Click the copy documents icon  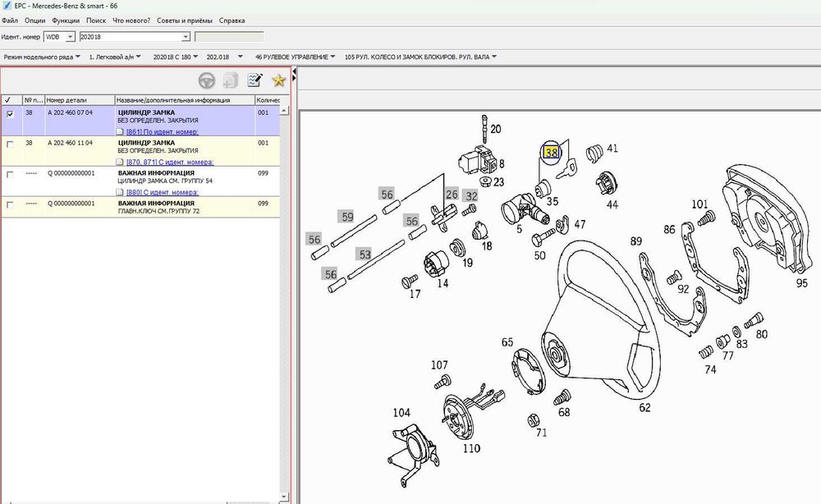pyautogui.click(x=231, y=80)
